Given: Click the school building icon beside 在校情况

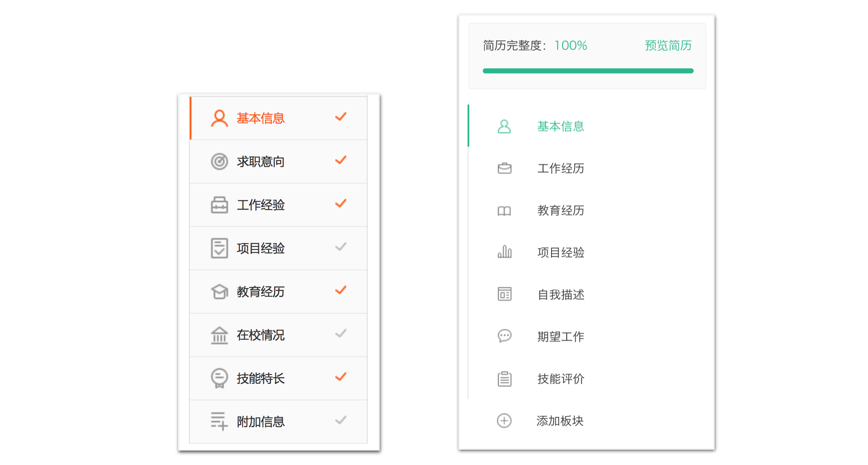Looking at the screenshot, I should coord(219,335).
